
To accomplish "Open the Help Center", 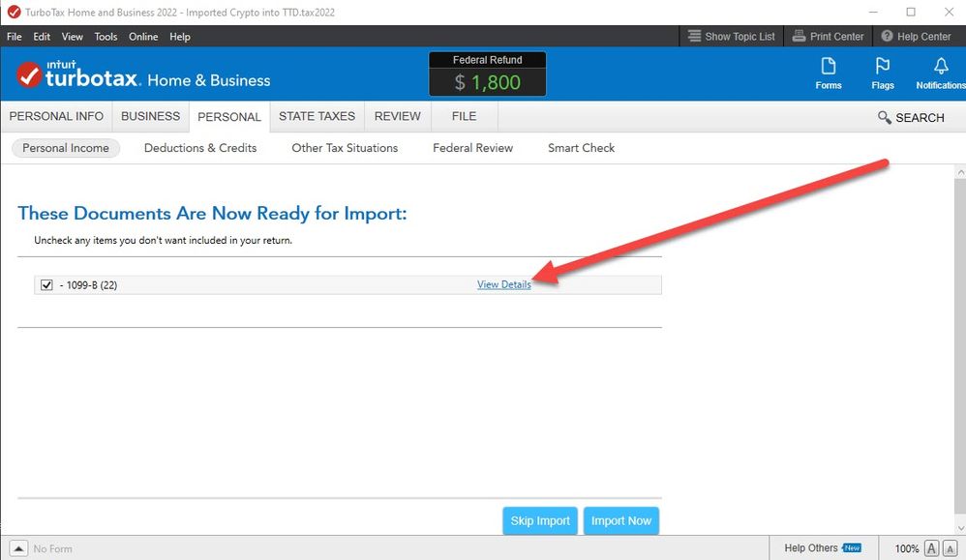I will 916,37.
